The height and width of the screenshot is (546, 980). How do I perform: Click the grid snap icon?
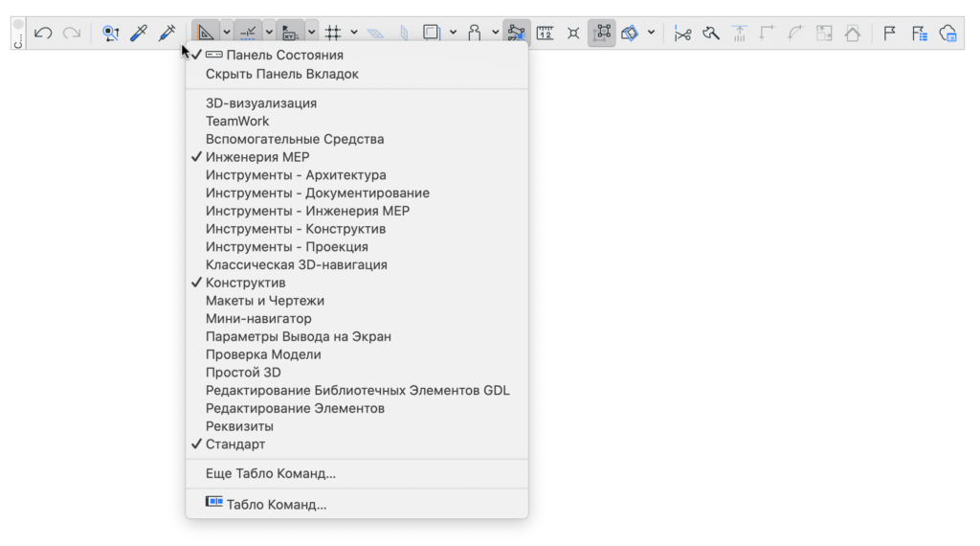(x=333, y=34)
